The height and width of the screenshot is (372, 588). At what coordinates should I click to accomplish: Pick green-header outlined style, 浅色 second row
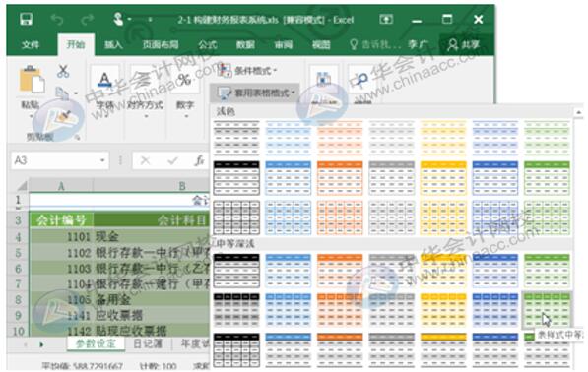547,178
